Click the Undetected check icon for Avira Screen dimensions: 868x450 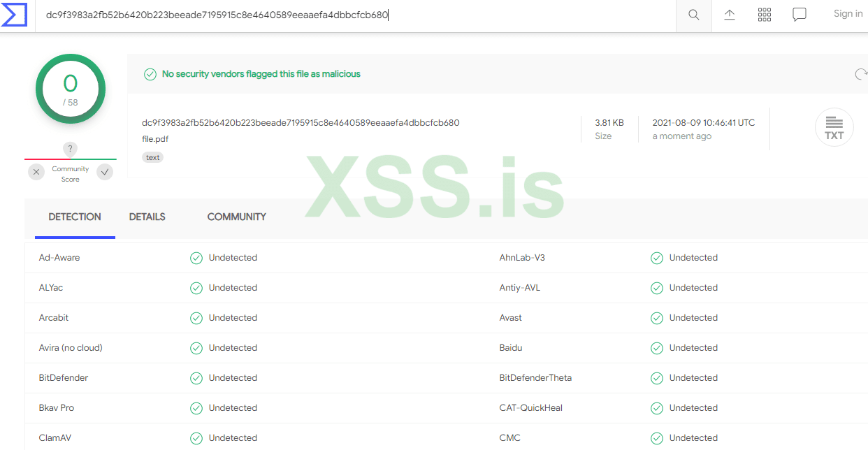[x=196, y=349]
